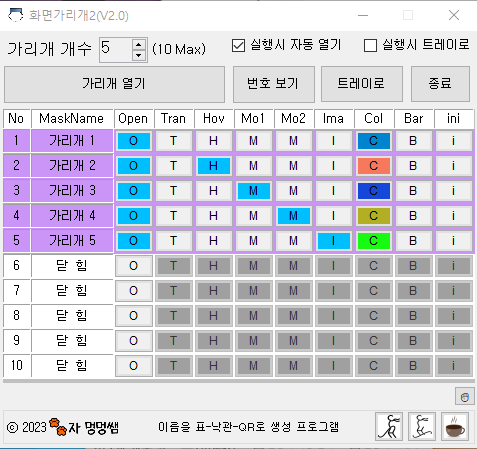Toggle Tran T for 가리개 4

[173, 216]
